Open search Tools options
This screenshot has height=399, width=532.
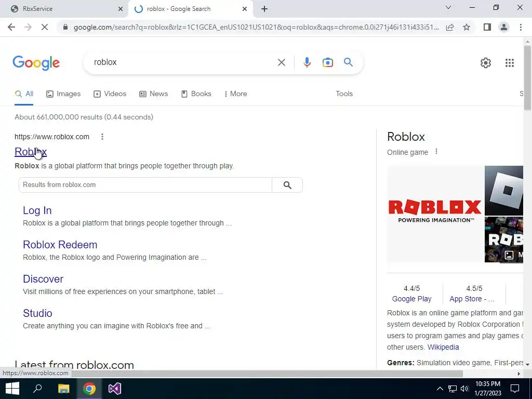tap(344, 94)
